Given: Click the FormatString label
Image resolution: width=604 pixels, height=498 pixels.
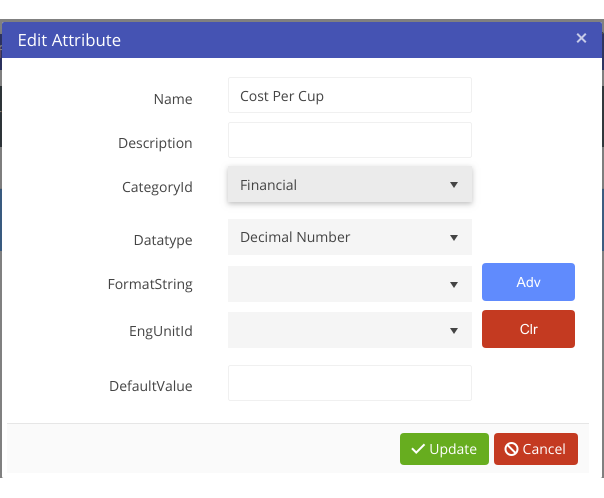Looking at the screenshot, I should [150, 284].
